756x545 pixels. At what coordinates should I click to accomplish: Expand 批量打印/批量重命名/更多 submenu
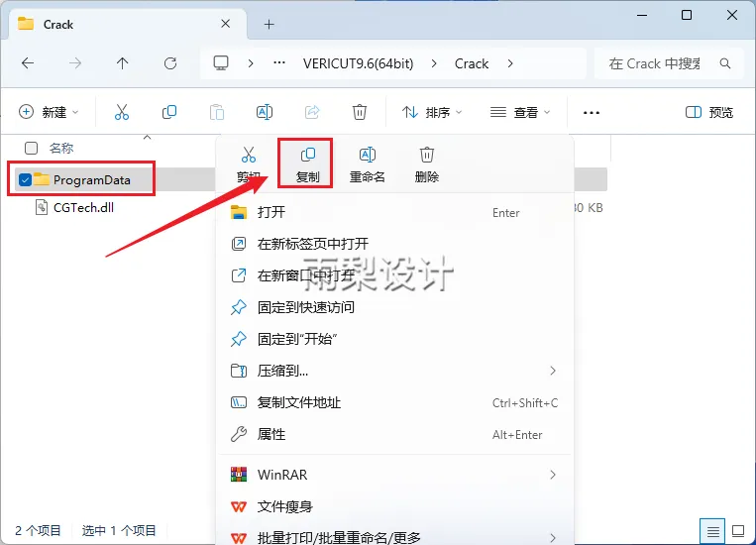coord(553,537)
